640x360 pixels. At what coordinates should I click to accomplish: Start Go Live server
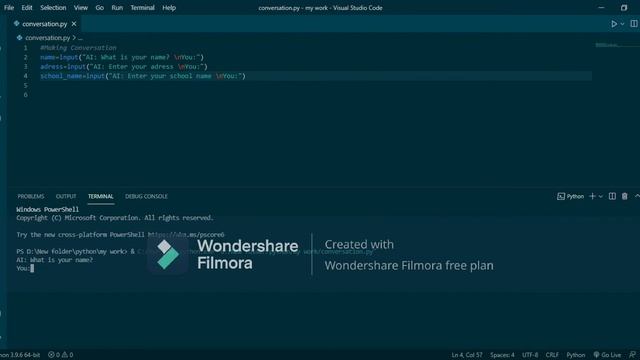[607, 355]
